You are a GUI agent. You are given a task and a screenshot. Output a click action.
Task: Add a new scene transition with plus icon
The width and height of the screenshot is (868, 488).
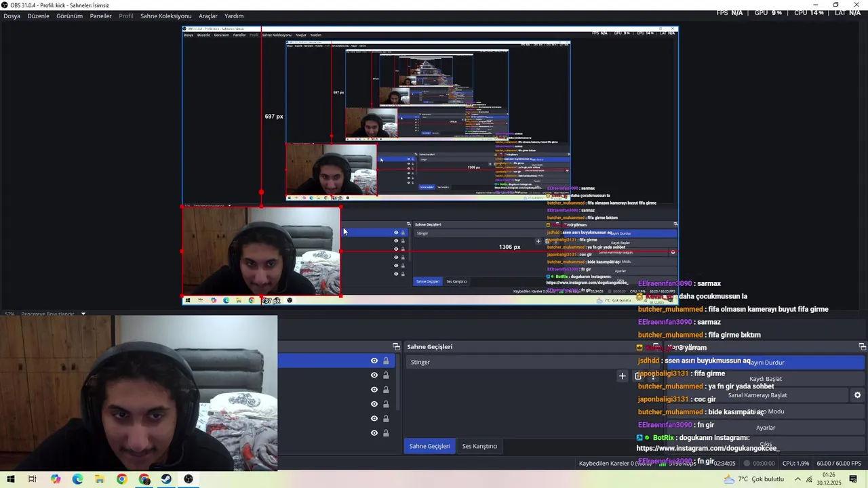[622, 375]
